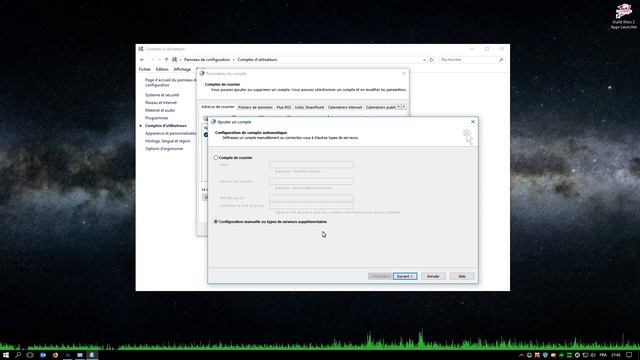Switch to the "Calendriers publiés" tab

click(x=380, y=107)
